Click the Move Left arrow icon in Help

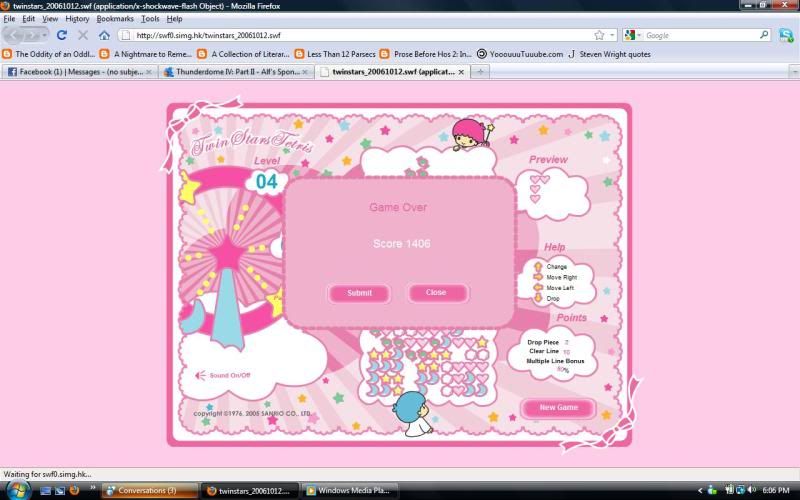[538, 288]
